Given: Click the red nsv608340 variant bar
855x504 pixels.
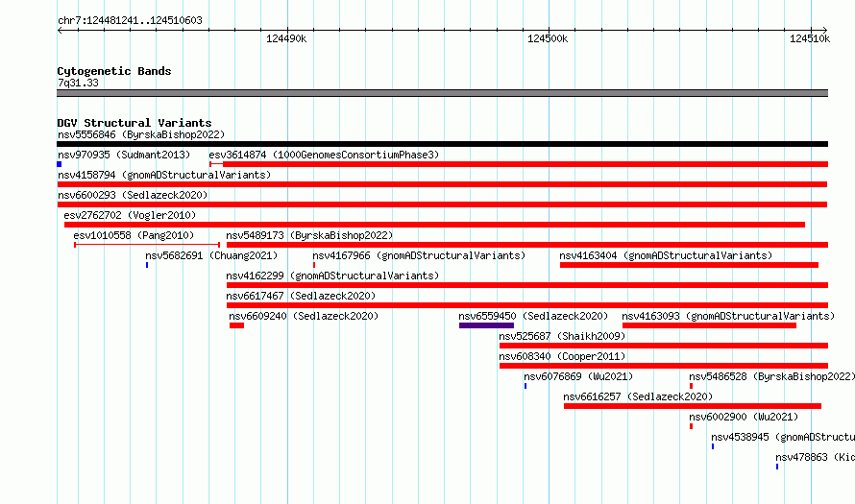Looking at the screenshot, I should point(664,366).
